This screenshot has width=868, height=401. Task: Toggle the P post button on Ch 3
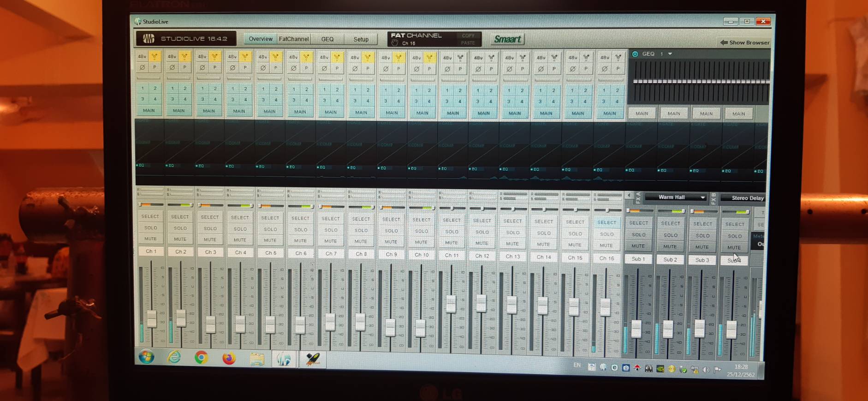tap(214, 67)
